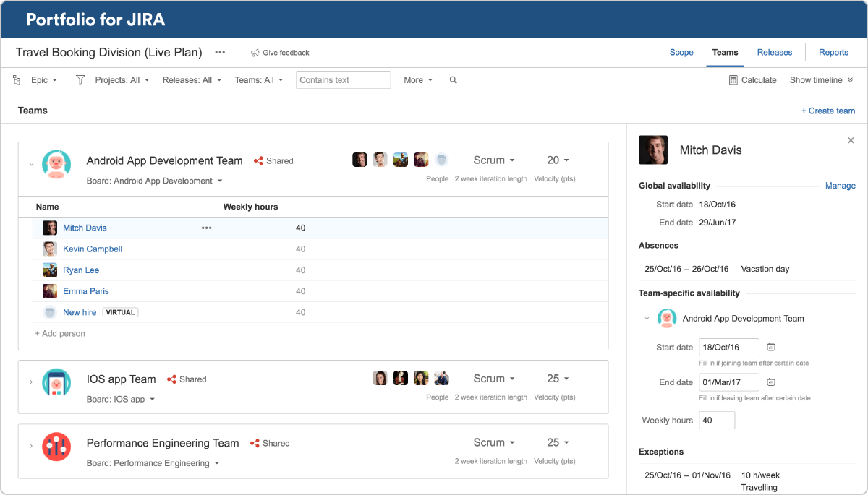Open the Projects: All filter dropdown
The height and width of the screenshot is (495, 868).
click(122, 80)
